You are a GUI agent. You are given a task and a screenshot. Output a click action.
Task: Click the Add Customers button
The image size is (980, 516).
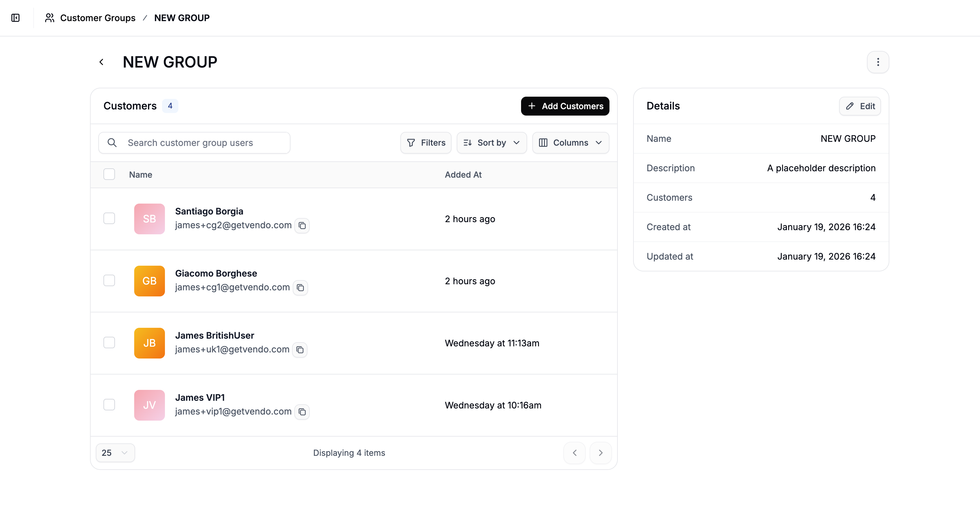tap(565, 106)
